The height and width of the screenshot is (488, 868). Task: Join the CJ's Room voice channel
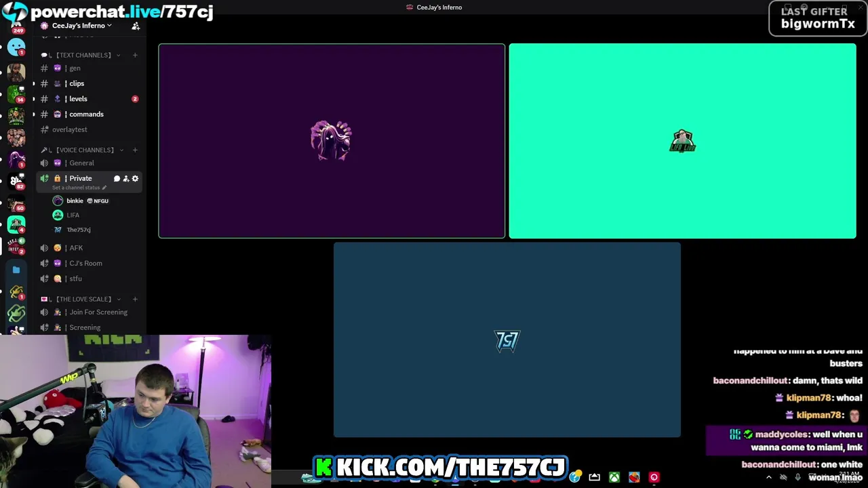[x=88, y=263]
